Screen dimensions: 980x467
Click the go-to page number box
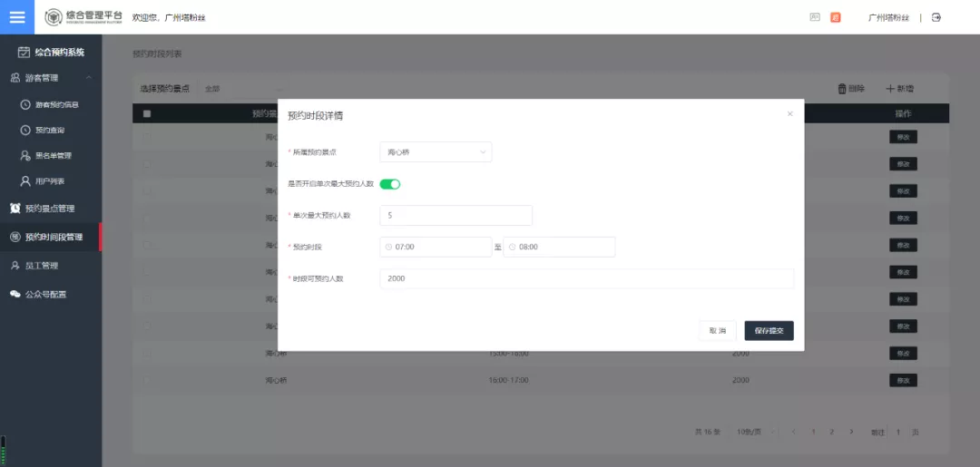pyautogui.click(x=898, y=432)
